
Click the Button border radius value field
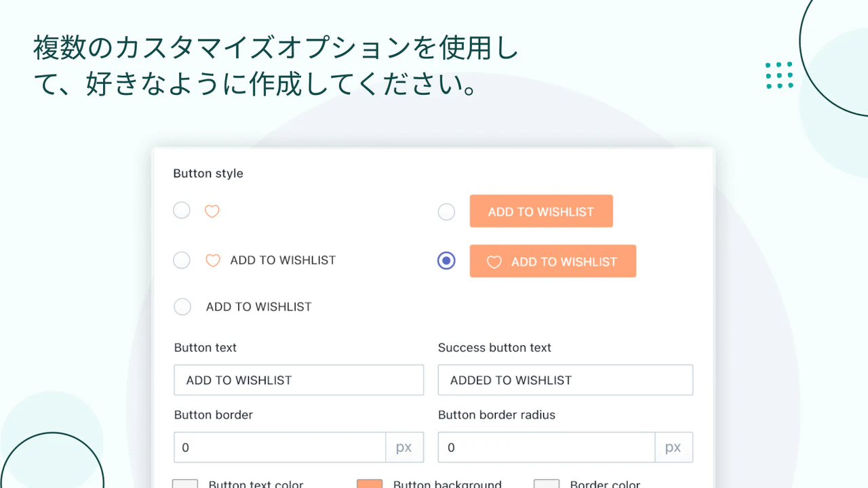point(547,447)
